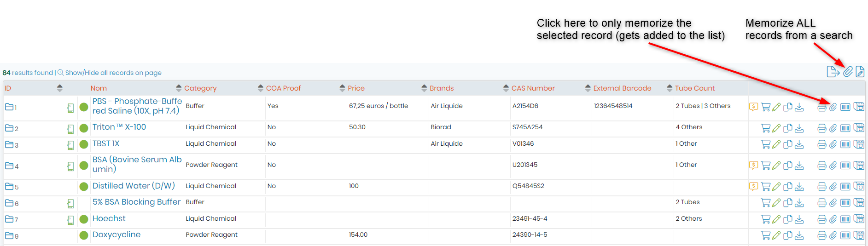Edit TBST 1X with the pencil icon
This screenshot has height=246, width=868.
[776, 144]
